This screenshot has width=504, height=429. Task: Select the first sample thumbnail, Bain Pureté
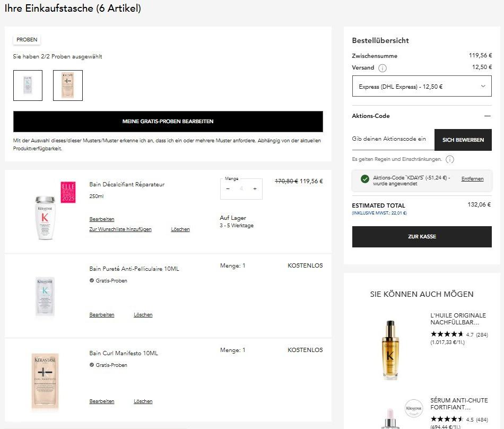click(28, 85)
